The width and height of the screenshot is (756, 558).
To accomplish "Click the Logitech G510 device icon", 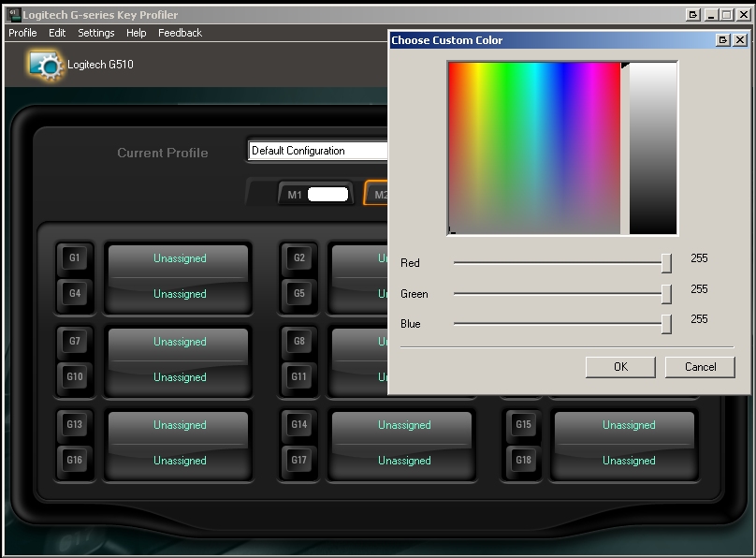I will [x=45, y=66].
